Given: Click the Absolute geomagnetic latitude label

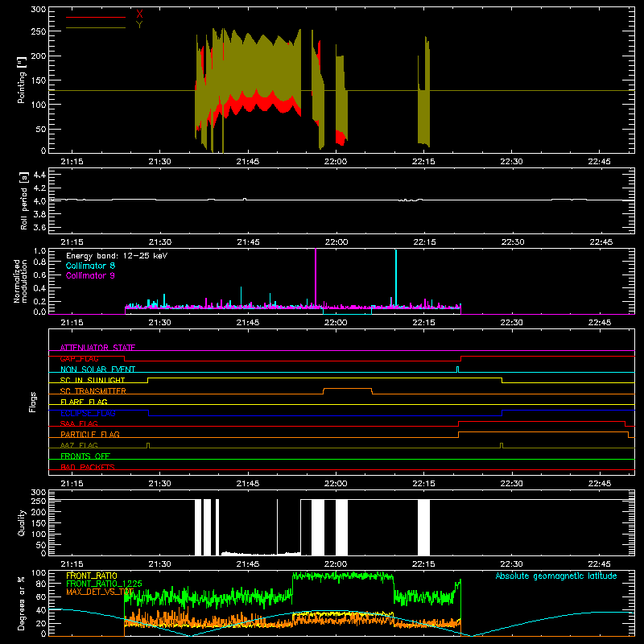Looking at the screenshot, I should [x=556, y=576].
